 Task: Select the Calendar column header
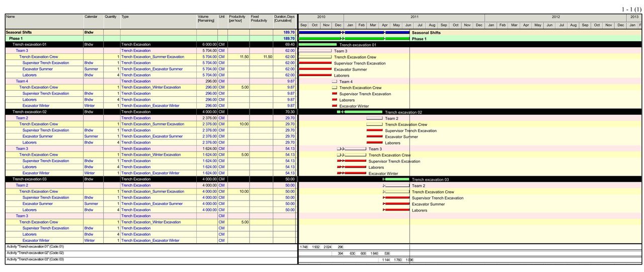click(x=94, y=22)
